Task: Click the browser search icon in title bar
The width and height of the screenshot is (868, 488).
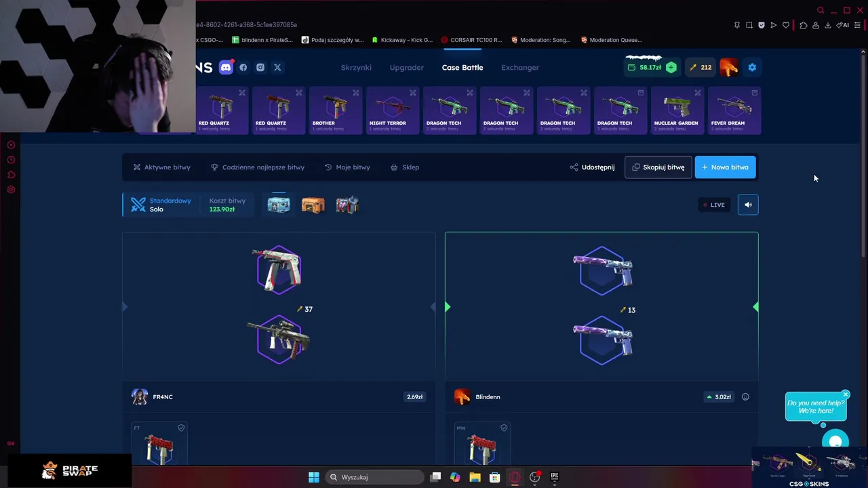Action: coord(821,10)
